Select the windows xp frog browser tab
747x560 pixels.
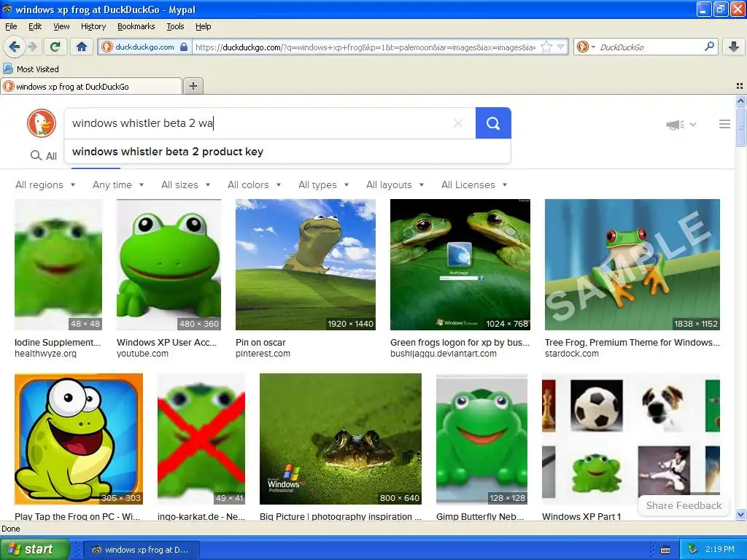pos(91,86)
